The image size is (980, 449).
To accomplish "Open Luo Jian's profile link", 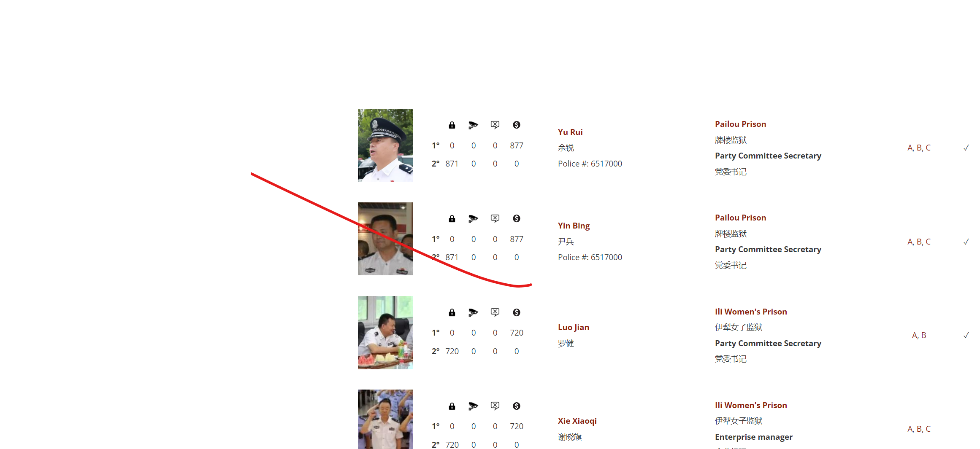I will [574, 327].
